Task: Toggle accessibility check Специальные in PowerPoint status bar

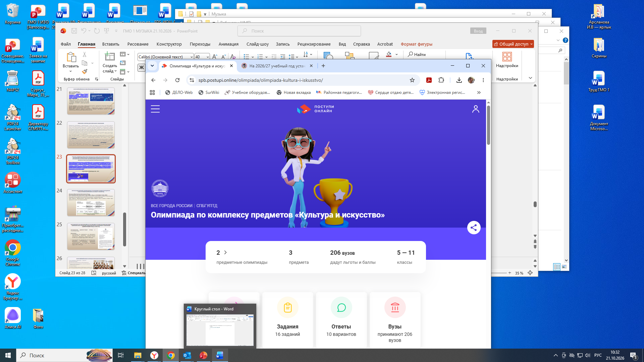Action: tap(133, 273)
